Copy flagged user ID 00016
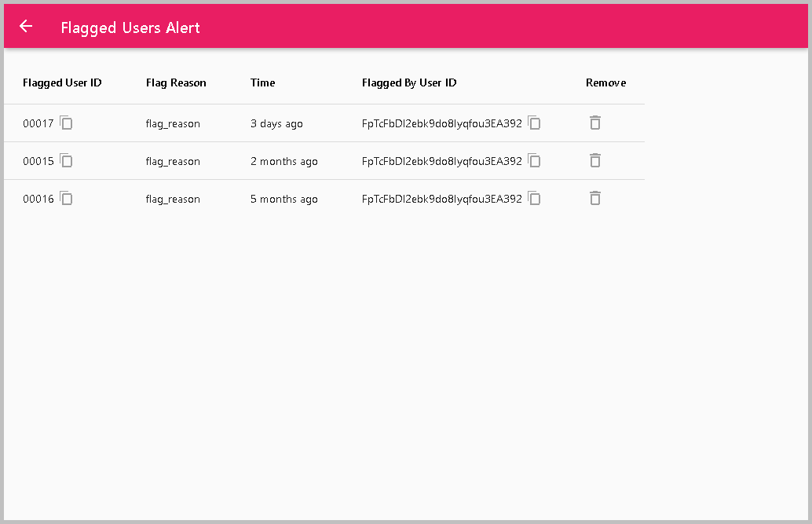 pyautogui.click(x=66, y=199)
